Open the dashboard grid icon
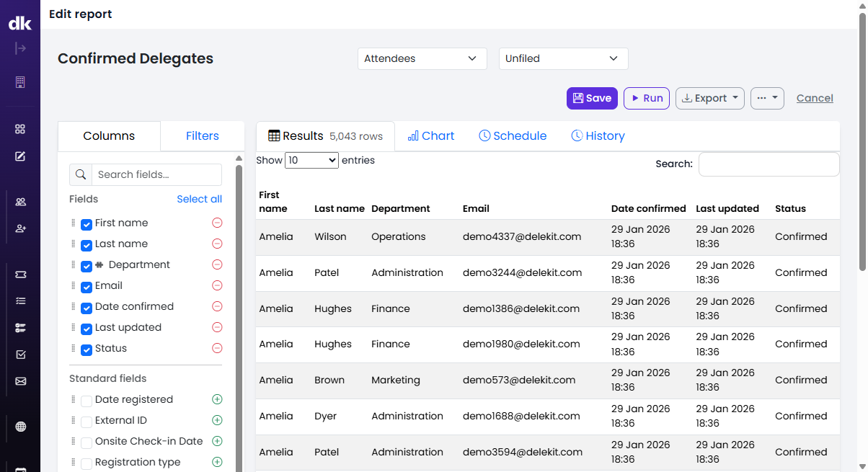 (x=20, y=129)
